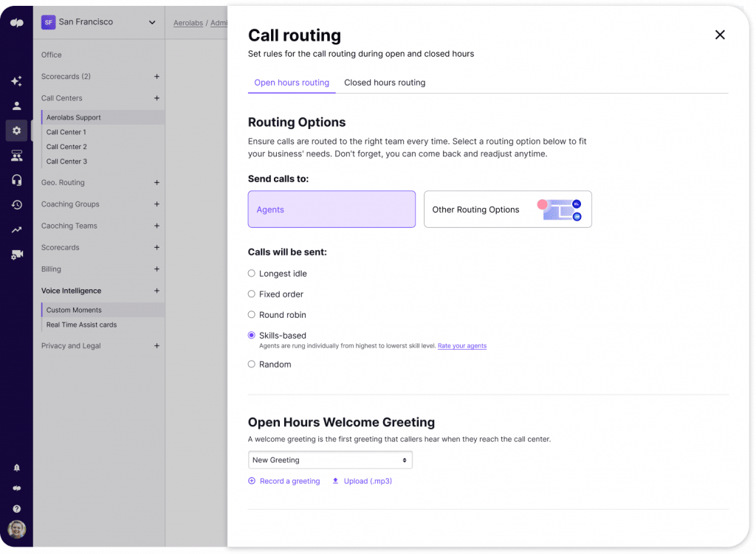The height and width of the screenshot is (554, 756).
Task: Open the notifications bell icon
Action: 16,467
